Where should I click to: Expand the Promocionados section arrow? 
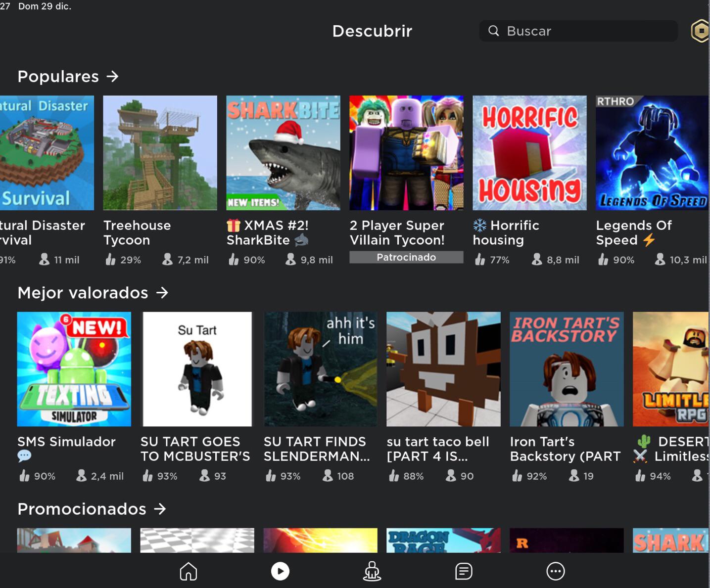point(160,509)
